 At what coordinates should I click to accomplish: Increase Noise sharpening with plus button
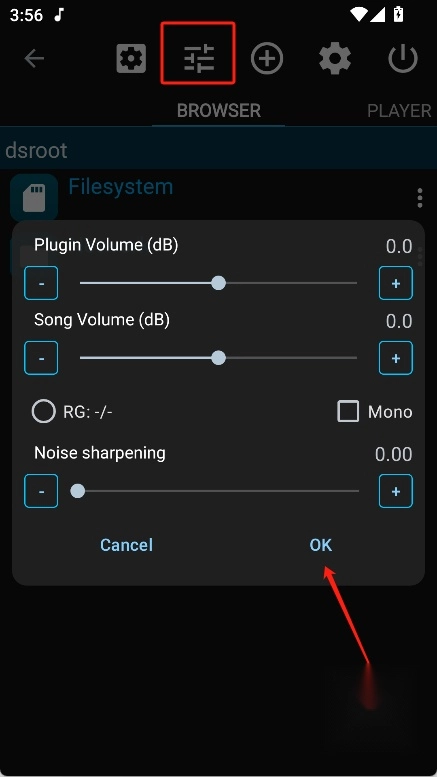[x=396, y=491]
